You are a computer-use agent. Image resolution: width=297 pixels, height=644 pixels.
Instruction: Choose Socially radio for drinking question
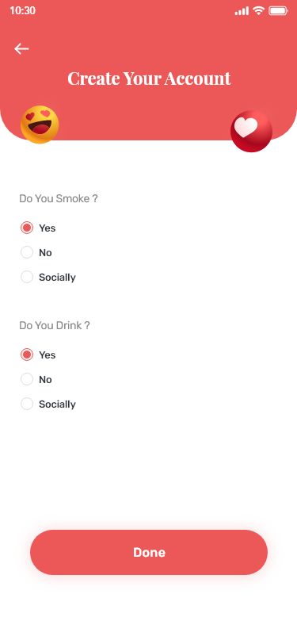point(27,404)
